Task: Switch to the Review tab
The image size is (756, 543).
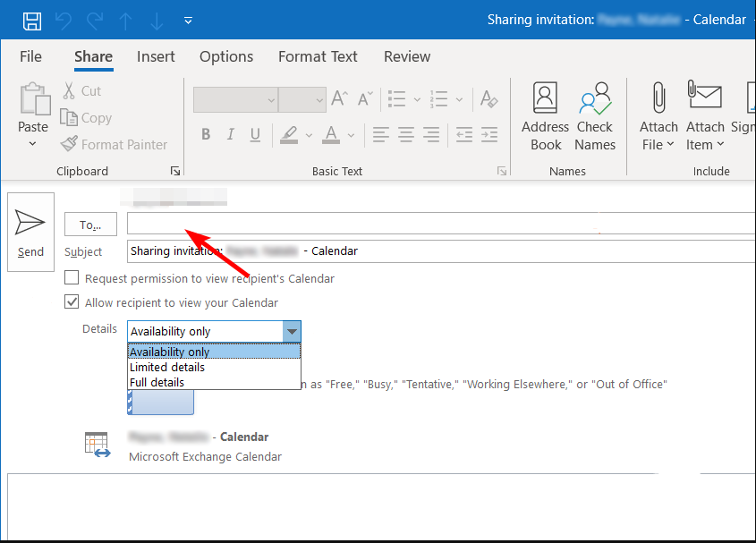Action: tap(407, 56)
